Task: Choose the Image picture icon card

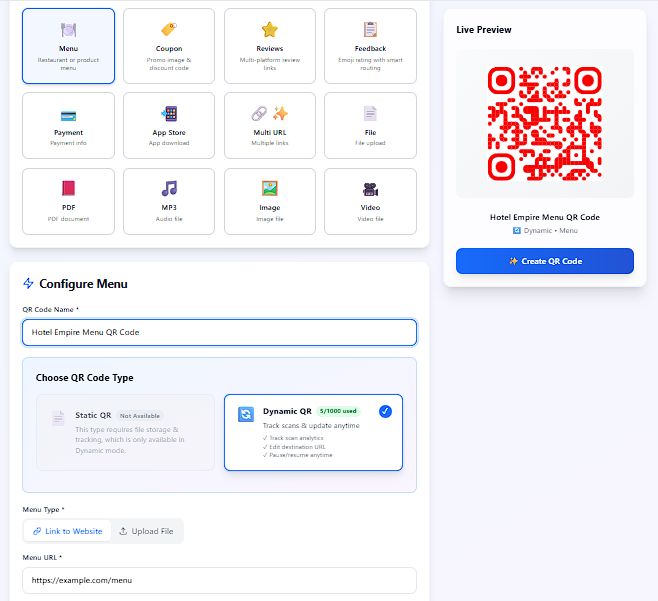Action: [269, 201]
